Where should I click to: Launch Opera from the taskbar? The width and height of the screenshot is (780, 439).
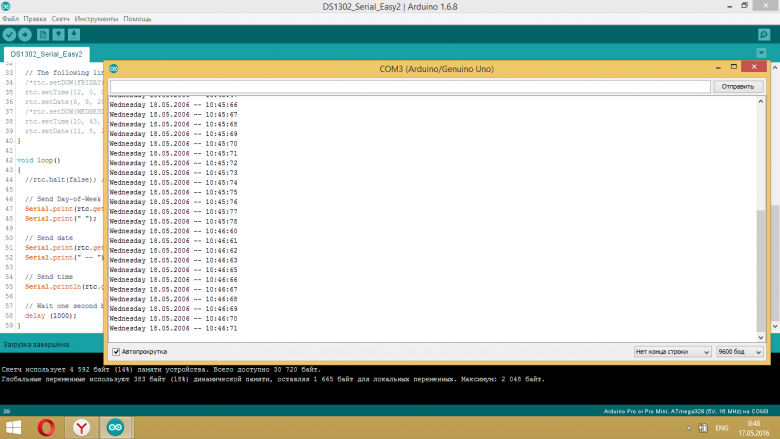coord(46,428)
